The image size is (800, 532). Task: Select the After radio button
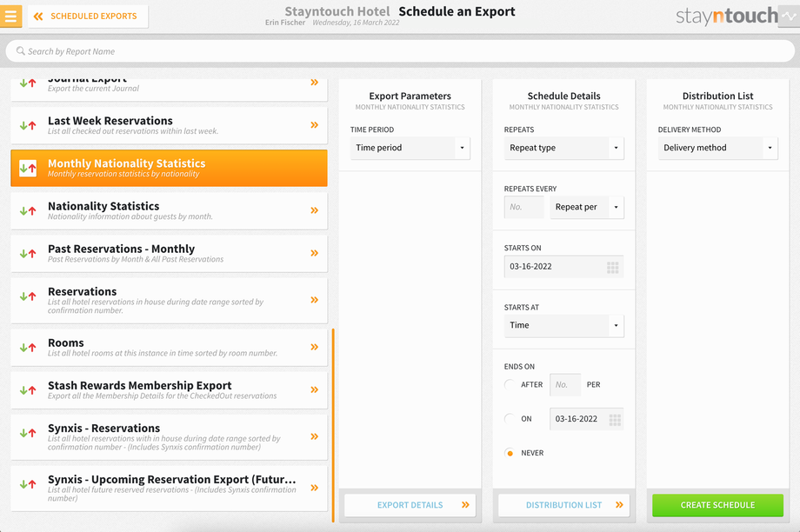510,384
